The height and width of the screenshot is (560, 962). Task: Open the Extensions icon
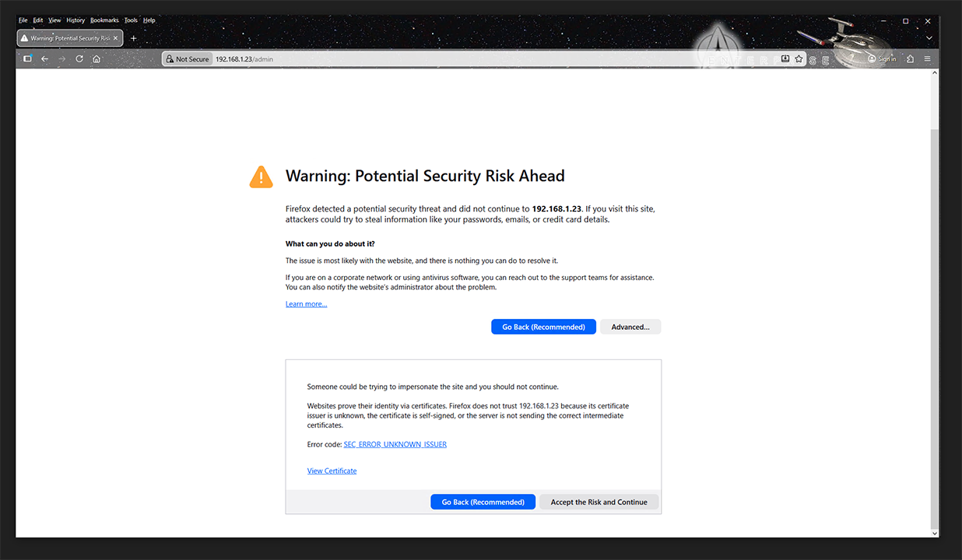tap(910, 59)
